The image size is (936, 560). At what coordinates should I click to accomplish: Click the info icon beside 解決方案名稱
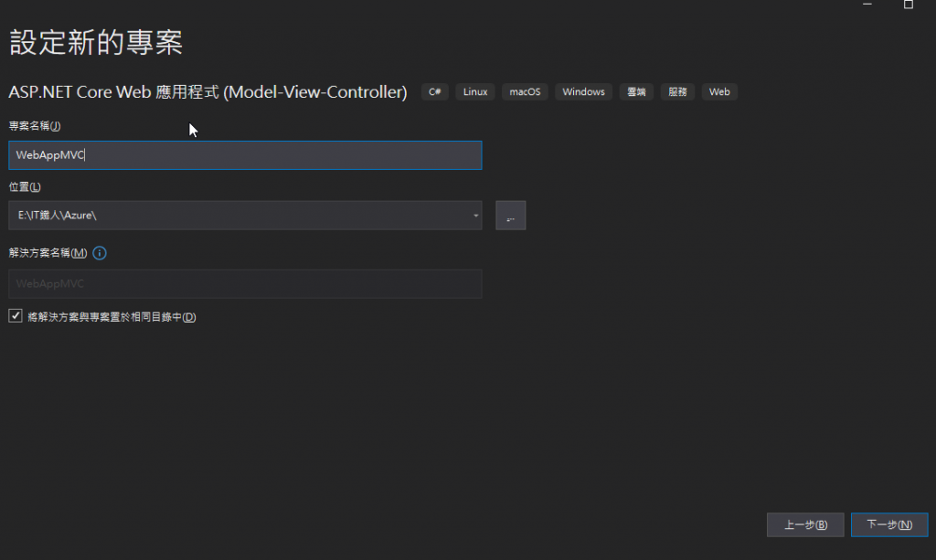click(x=100, y=253)
